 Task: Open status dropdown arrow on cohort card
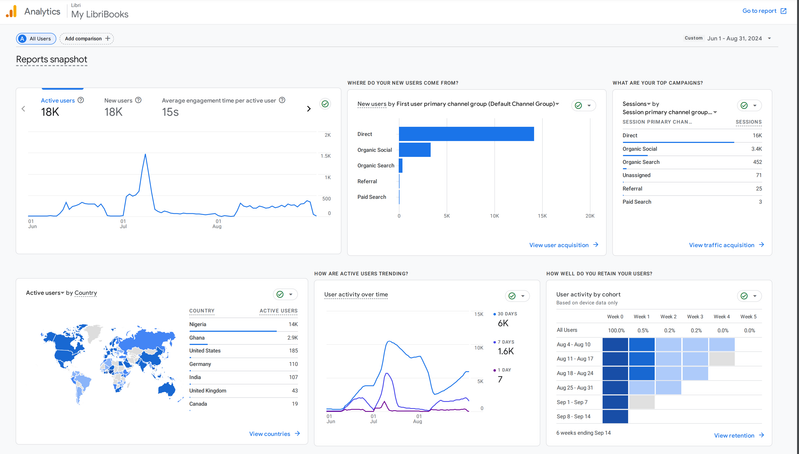pyautogui.click(x=755, y=296)
